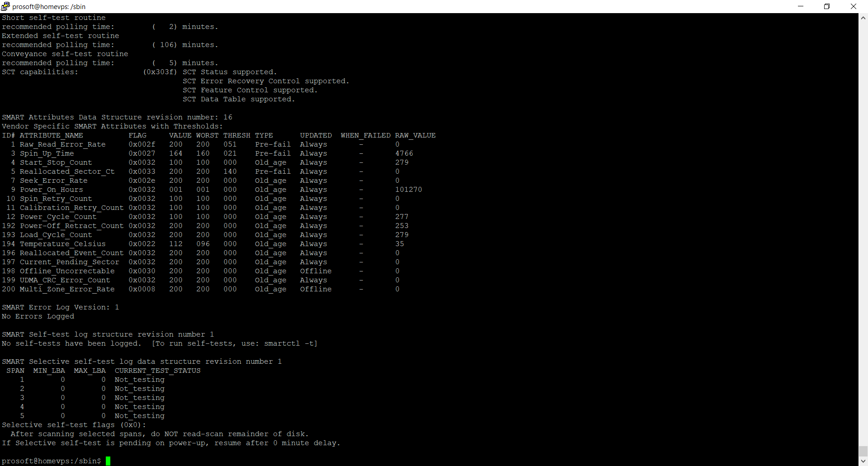Click 'Vendor Specific SMART Attributes with Thresholds:' line

[113, 126]
